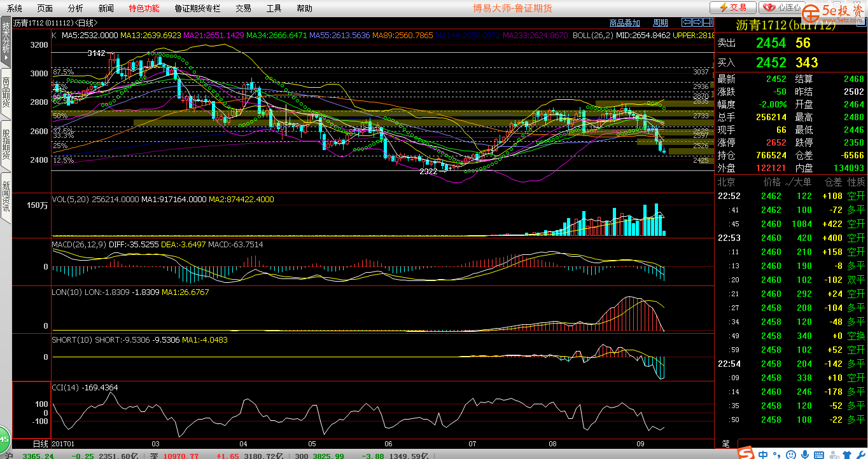Click the Sogou input method S icon
This screenshot has width=868, height=459.
tap(745, 454)
